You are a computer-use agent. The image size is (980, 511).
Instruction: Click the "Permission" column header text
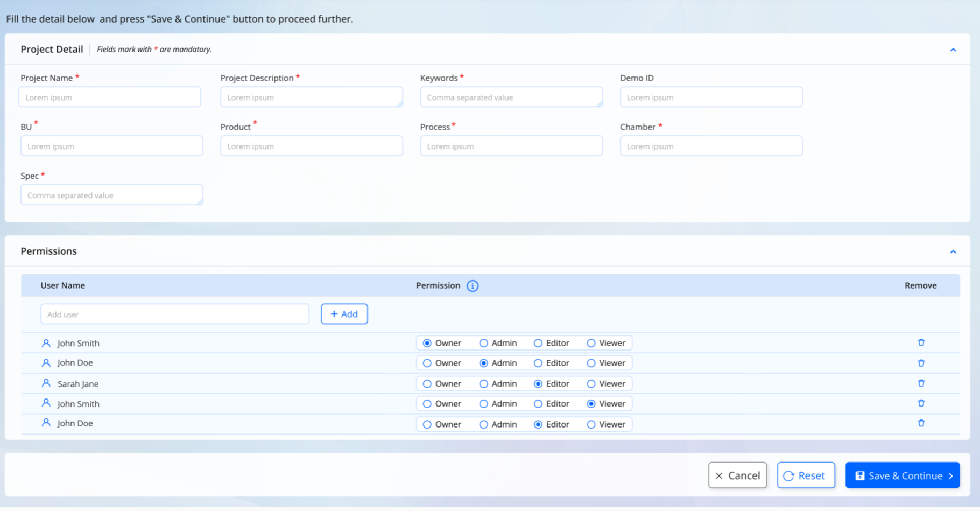[438, 285]
